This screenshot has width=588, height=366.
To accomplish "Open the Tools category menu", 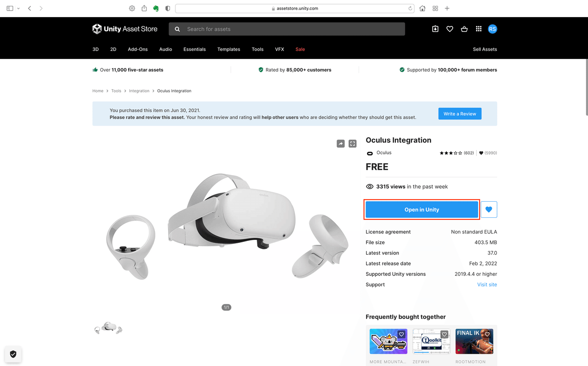I will [x=258, y=49].
